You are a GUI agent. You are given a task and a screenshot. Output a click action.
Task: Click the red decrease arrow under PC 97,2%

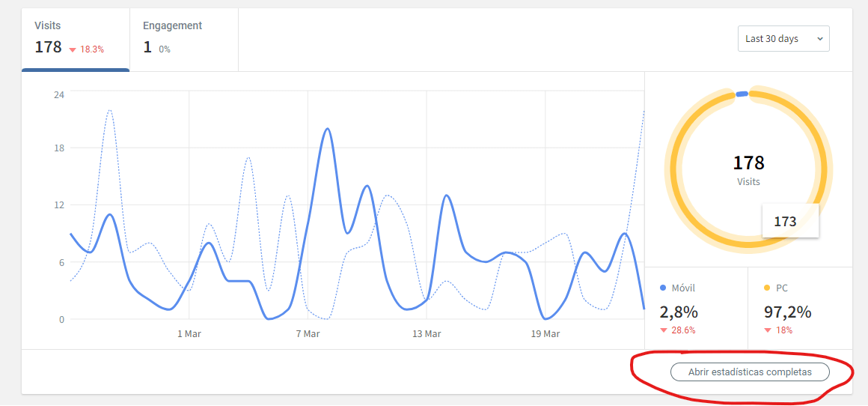(767, 330)
